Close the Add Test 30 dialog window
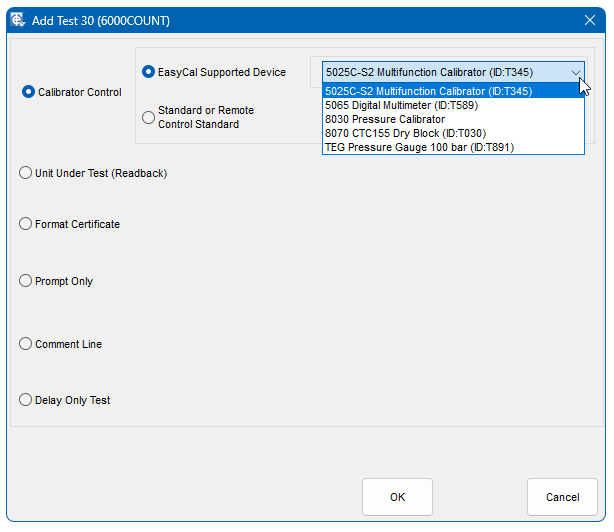Image resolution: width=614 pixels, height=532 pixels. pos(589,20)
